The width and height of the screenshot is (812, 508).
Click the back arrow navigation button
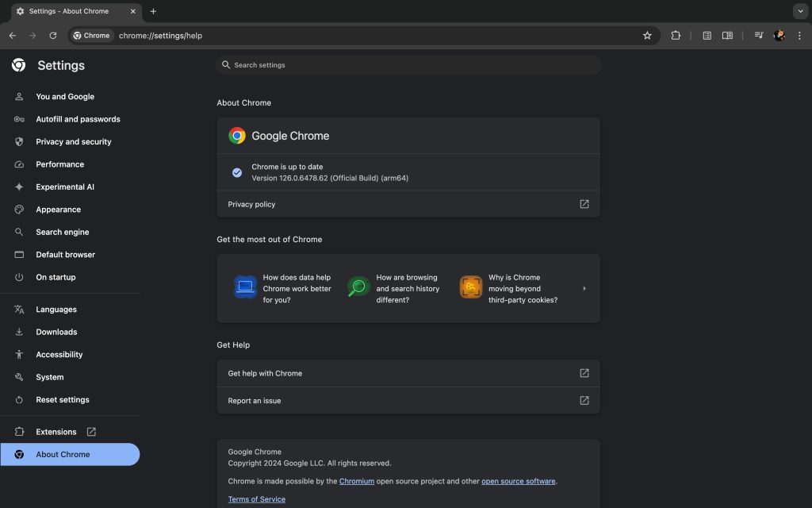(13, 36)
